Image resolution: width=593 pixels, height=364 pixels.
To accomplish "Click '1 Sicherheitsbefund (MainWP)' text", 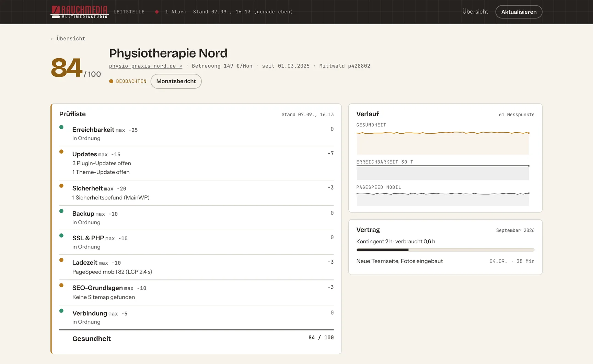I will (x=111, y=197).
